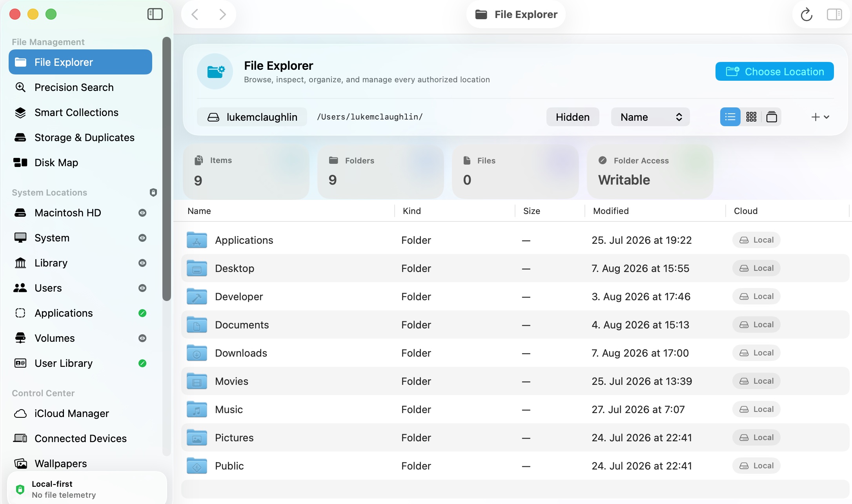
Task: Click the /Users/lukemclaughlin/ path text
Action: click(370, 117)
